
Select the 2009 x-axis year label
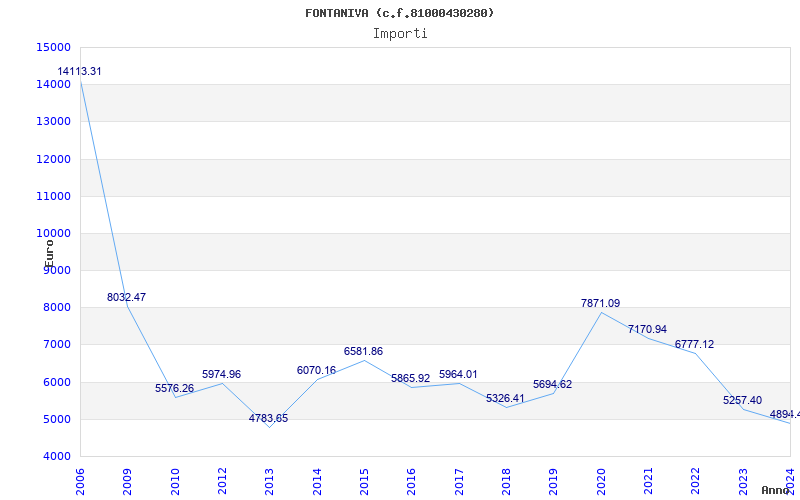click(128, 481)
